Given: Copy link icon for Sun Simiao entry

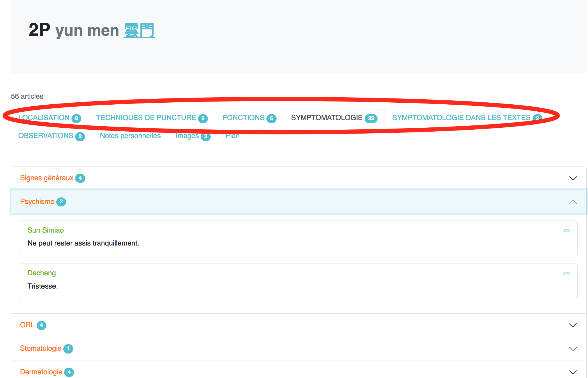Looking at the screenshot, I should pyautogui.click(x=566, y=231).
